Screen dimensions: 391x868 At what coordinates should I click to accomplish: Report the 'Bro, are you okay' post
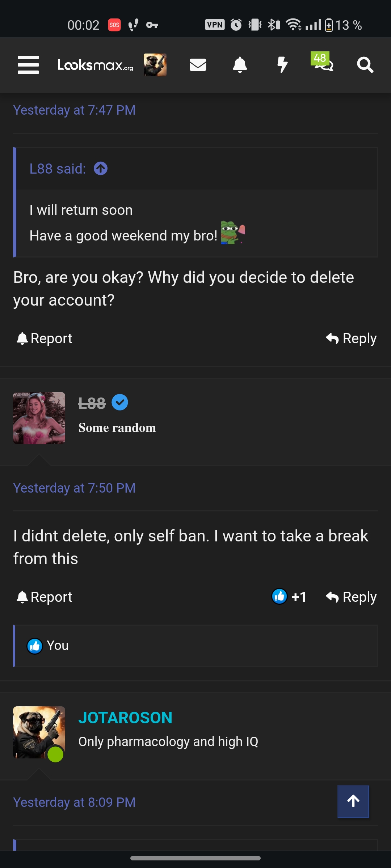coord(45,339)
